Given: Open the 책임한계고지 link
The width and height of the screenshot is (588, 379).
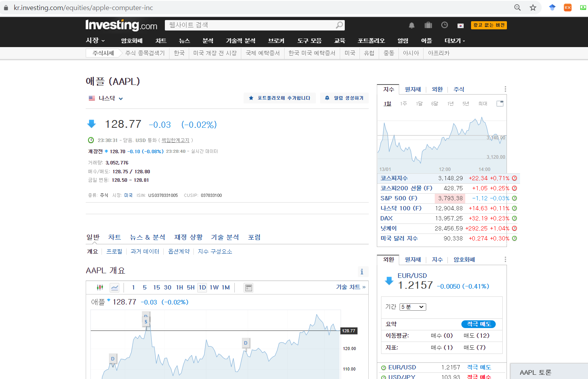Looking at the screenshot, I should 175,140.
